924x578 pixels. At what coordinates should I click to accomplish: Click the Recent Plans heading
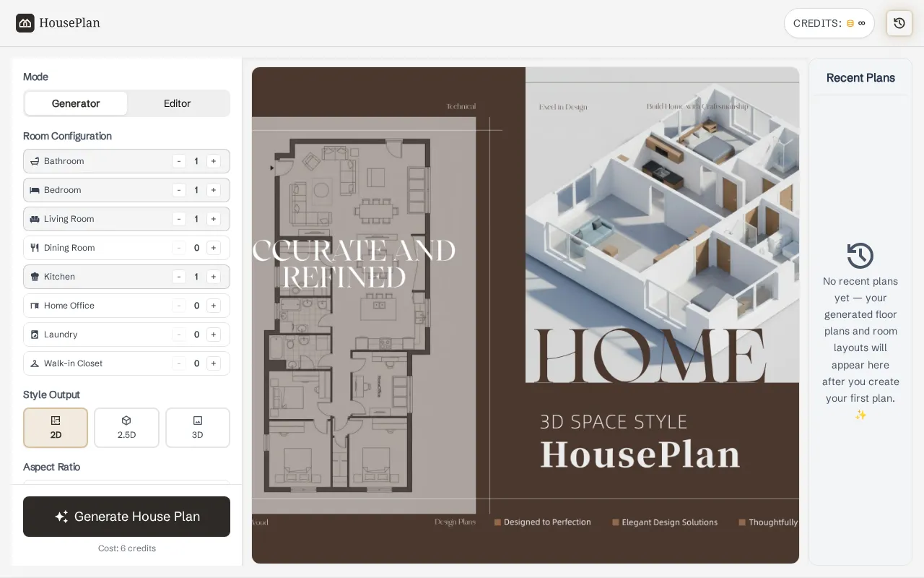click(860, 78)
